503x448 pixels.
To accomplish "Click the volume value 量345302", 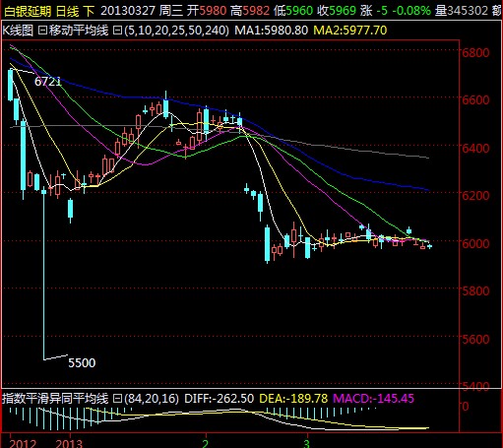I will pyautogui.click(x=462, y=11).
